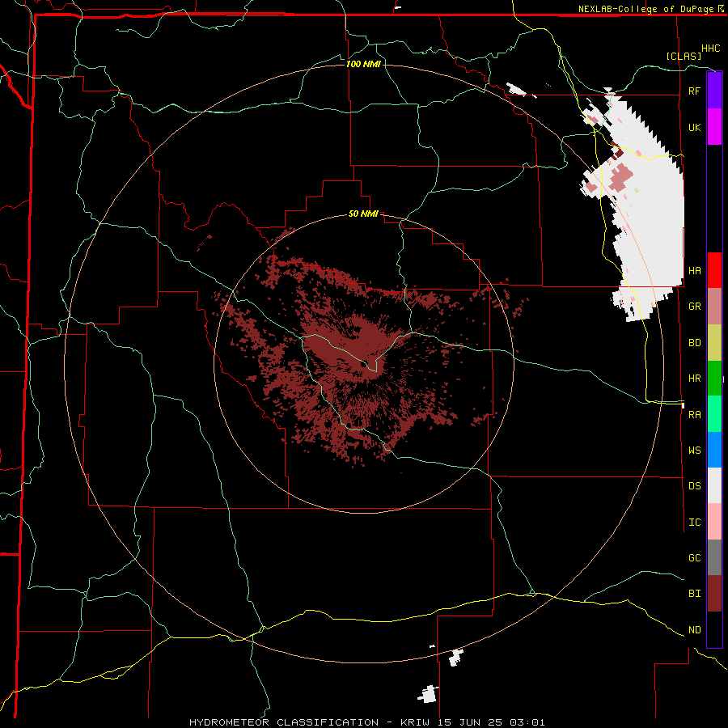Viewport: 728px width, 728px height.
Task: Click the RA light green legend swatch
Action: click(x=714, y=414)
